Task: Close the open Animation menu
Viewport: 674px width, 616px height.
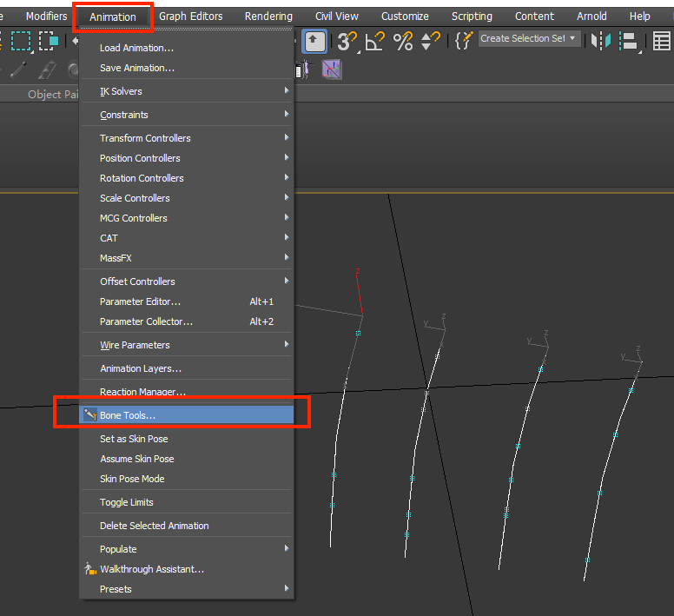Action: pyautogui.click(x=113, y=17)
